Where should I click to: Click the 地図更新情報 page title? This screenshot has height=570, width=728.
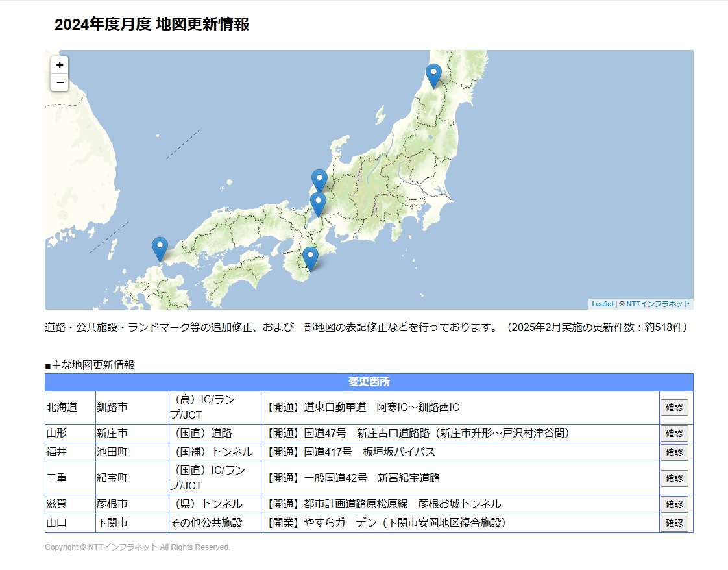tap(152, 25)
